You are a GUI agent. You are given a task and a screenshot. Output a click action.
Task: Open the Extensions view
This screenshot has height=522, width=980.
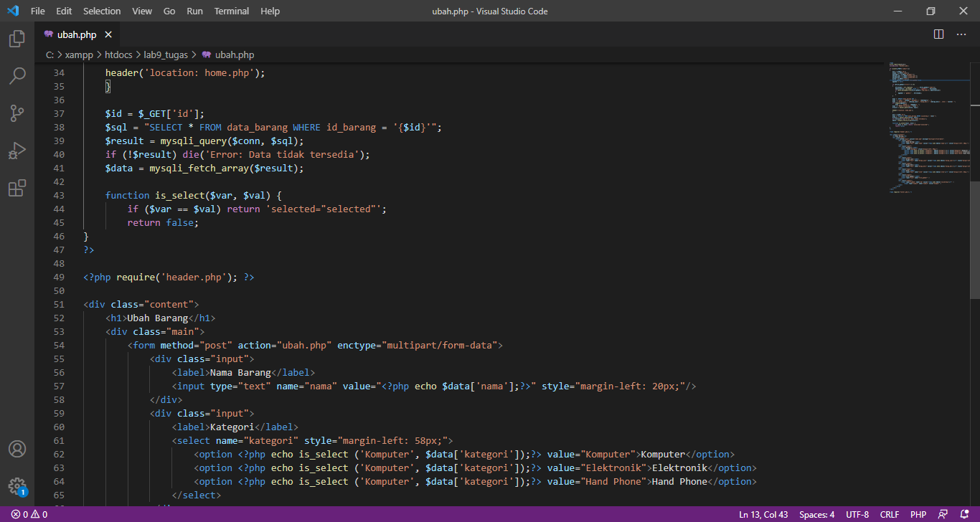click(x=17, y=188)
